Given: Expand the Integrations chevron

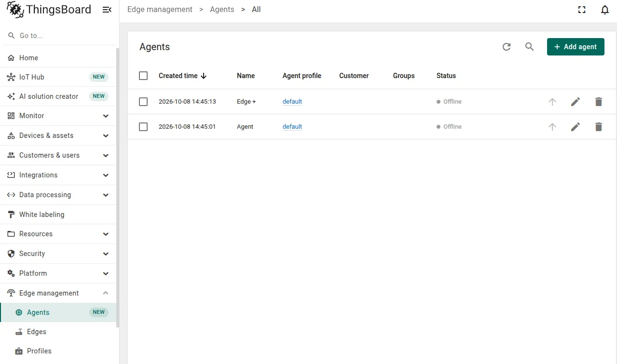Looking at the screenshot, I should point(106,175).
